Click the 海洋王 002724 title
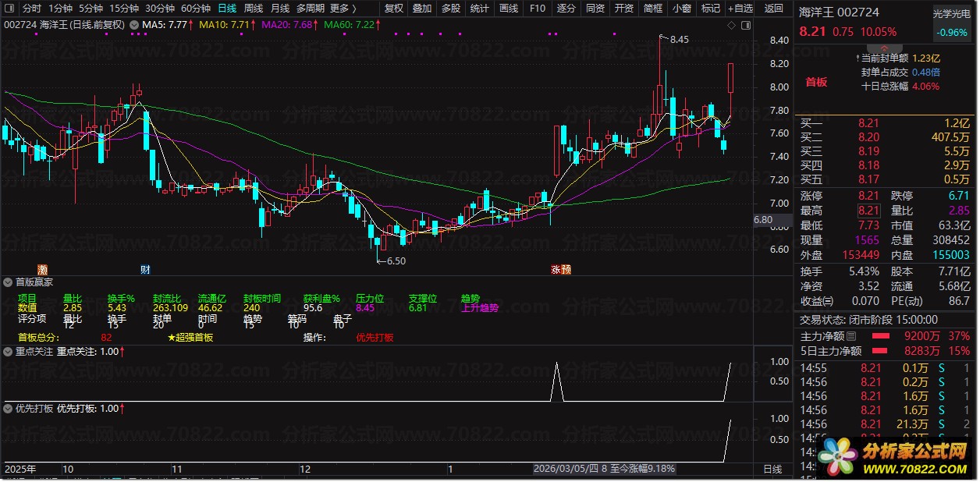 point(840,12)
